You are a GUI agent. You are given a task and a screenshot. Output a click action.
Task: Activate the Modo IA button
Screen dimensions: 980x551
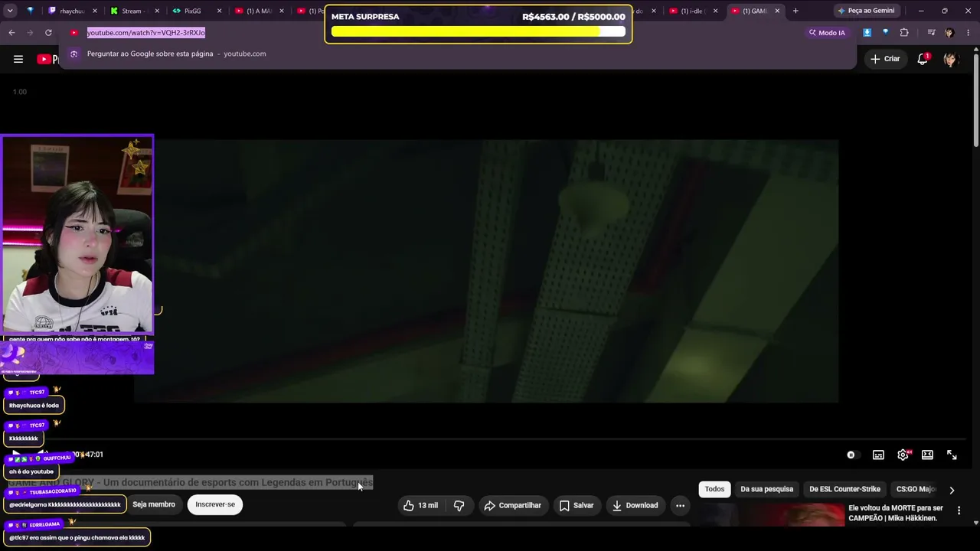coord(827,33)
